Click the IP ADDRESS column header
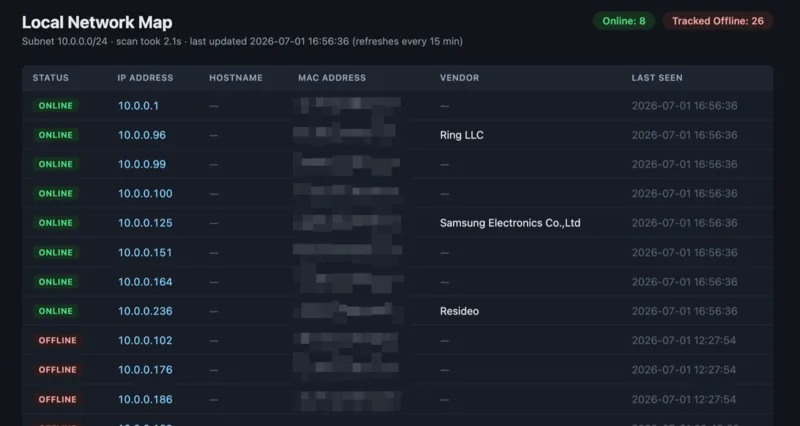Image resolution: width=800 pixels, height=426 pixels. pos(145,78)
